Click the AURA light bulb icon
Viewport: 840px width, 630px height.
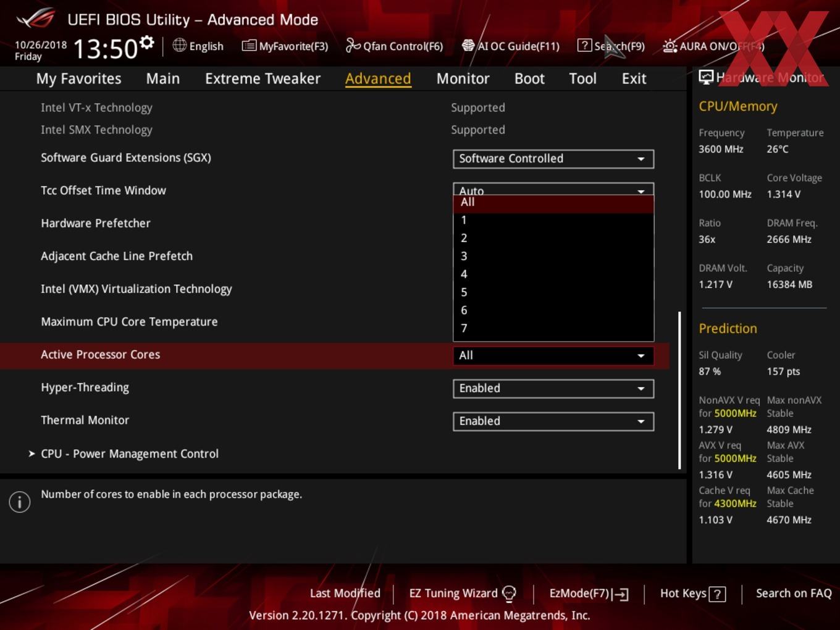[x=670, y=46]
